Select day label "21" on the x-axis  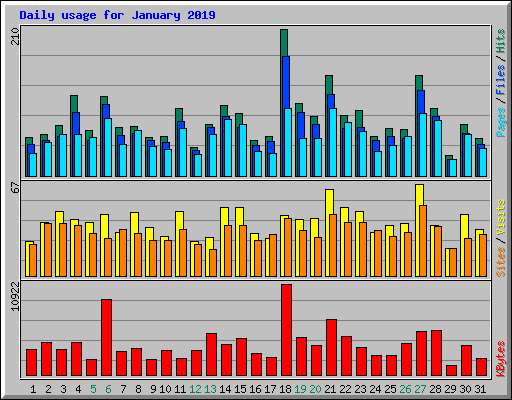tap(330, 389)
